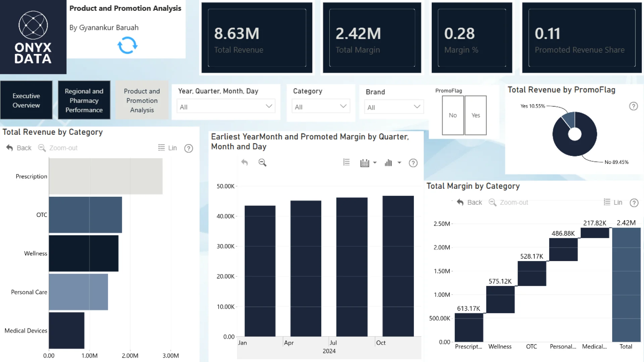
Task: Expand the Year, Quarter, Month, Day dropdown
Action: 226,107
